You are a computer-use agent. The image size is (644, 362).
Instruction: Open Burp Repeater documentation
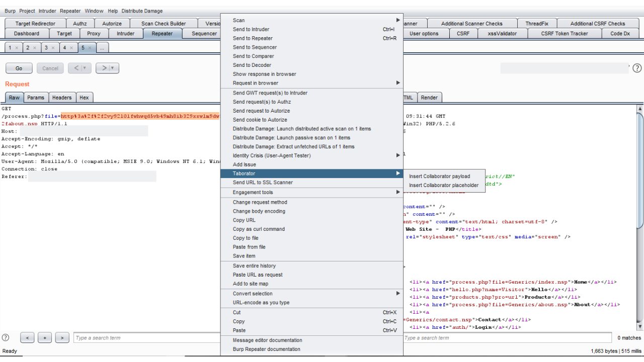click(312, 349)
